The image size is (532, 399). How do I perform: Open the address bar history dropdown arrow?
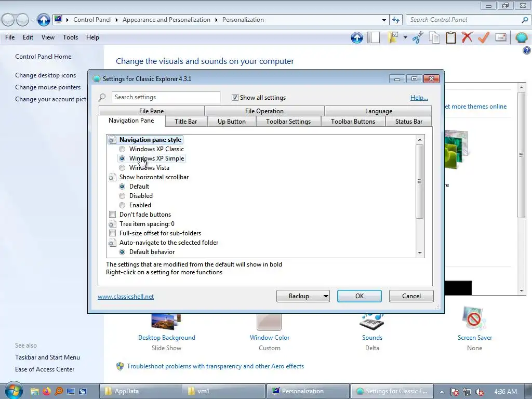pyautogui.click(x=384, y=20)
